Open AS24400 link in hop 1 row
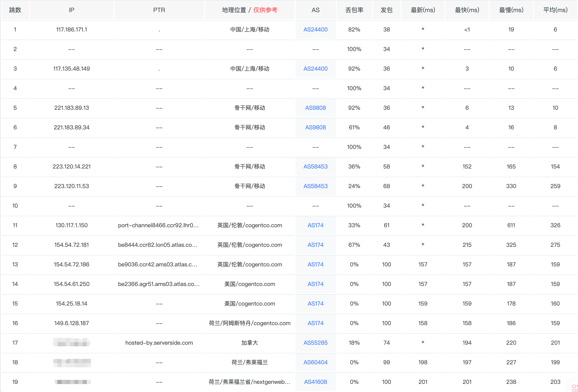This screenshot has height=392, width=578. 315,30
